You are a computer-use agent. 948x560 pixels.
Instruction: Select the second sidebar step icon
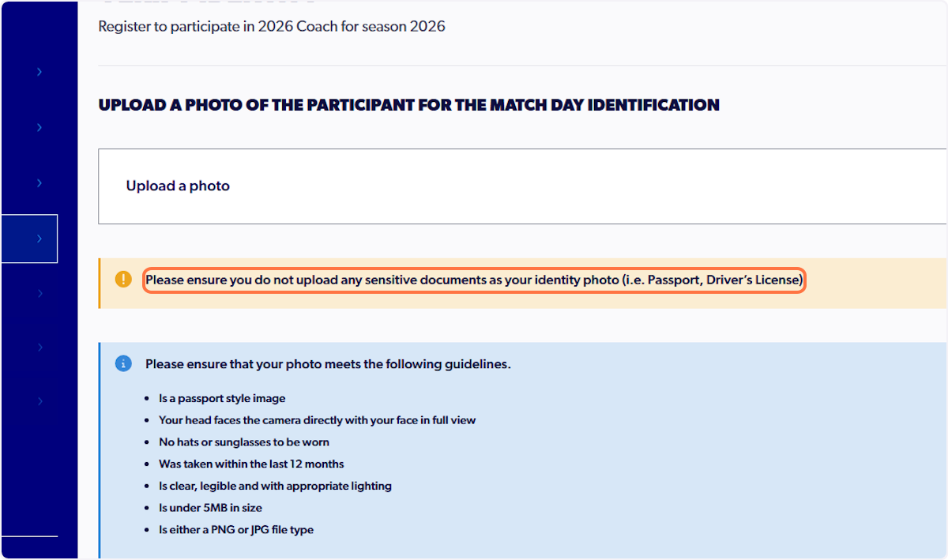tap(39, 127)
